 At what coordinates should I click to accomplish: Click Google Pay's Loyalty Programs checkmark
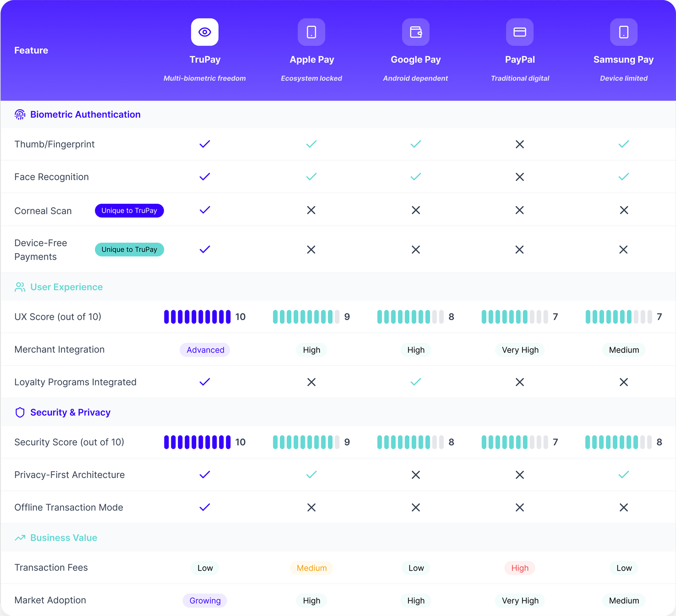click(416, 382)
